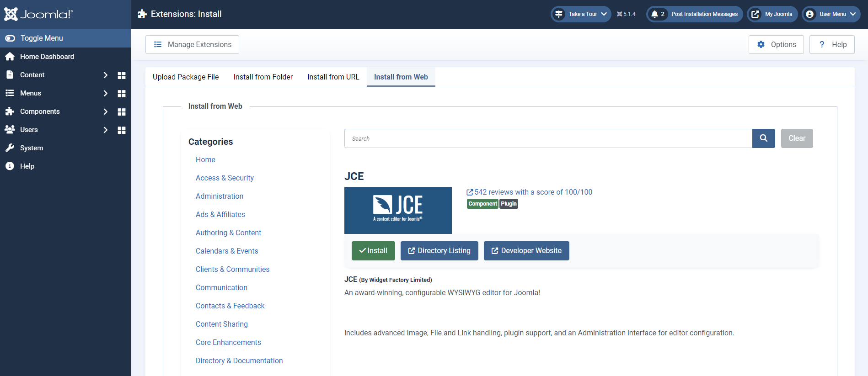Click the Menus list icon in sidebar
The width and height of the screenshot is (868, 376).
[10, 93]
